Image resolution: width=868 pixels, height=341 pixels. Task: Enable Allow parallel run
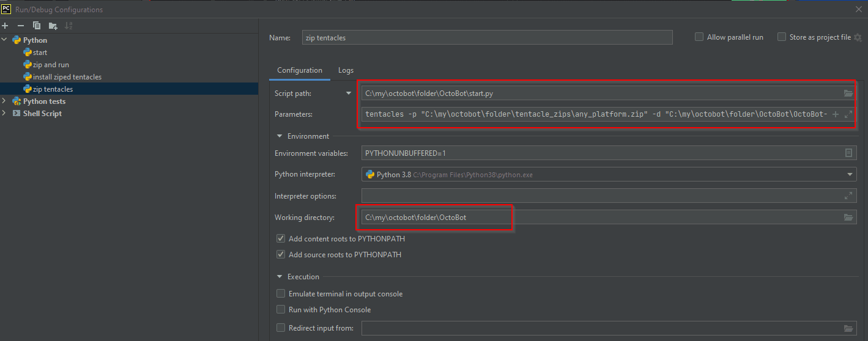699,37
